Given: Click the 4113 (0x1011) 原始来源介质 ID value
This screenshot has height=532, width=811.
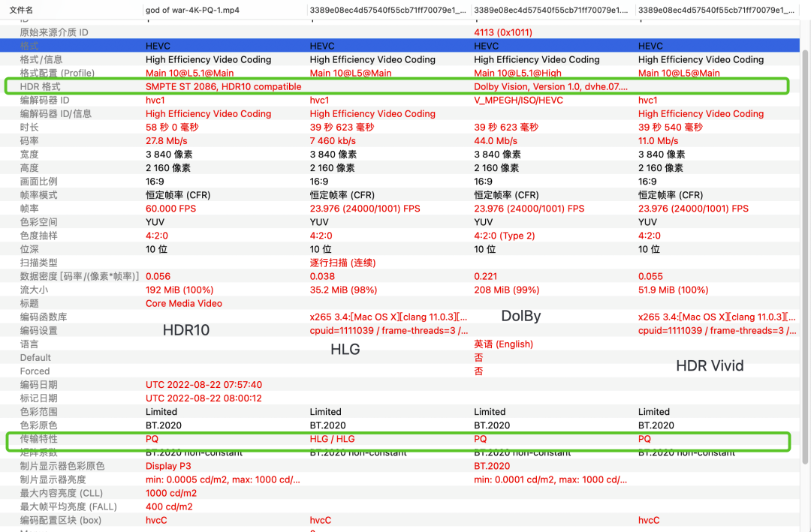Looking at the screenshot, I should click(x=504, y=32).
